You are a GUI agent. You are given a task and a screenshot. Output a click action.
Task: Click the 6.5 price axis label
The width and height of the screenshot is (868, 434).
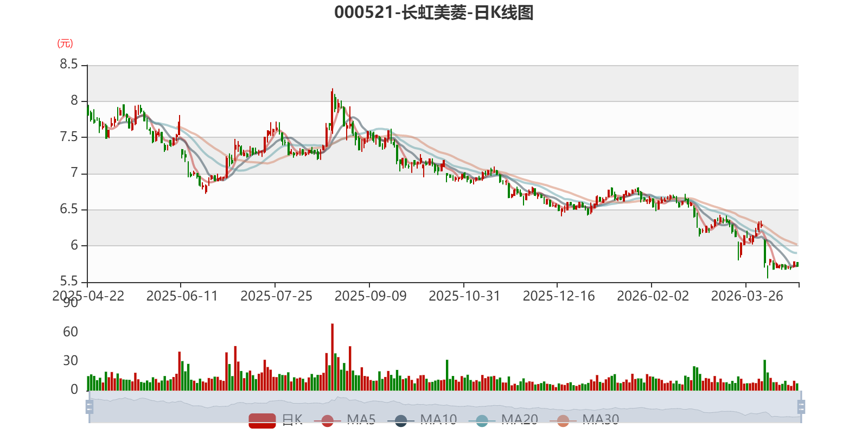pyautogui.click(x=69, y=209)
